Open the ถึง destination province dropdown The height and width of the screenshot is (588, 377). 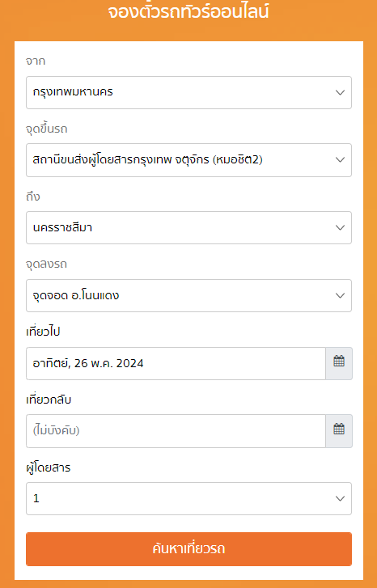point(188,227)
